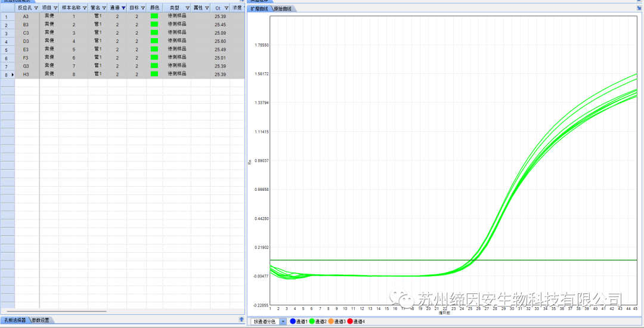Open the 属性 column filter dropdown
644x328 pixels.
click(207, 8)
